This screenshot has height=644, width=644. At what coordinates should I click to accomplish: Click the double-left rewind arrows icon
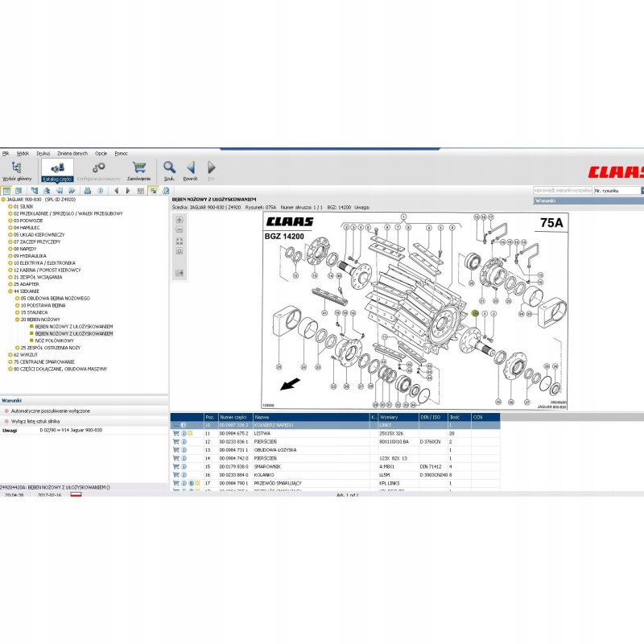(60, 191)
